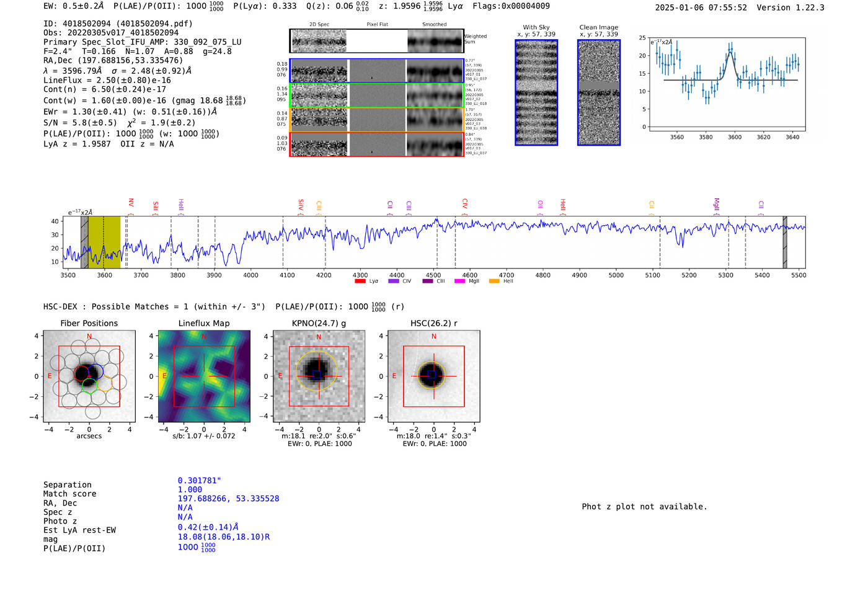868x591 pixels.
Task: Click the orange fiber circle in Fiber Positions
Action: point(105,383)
